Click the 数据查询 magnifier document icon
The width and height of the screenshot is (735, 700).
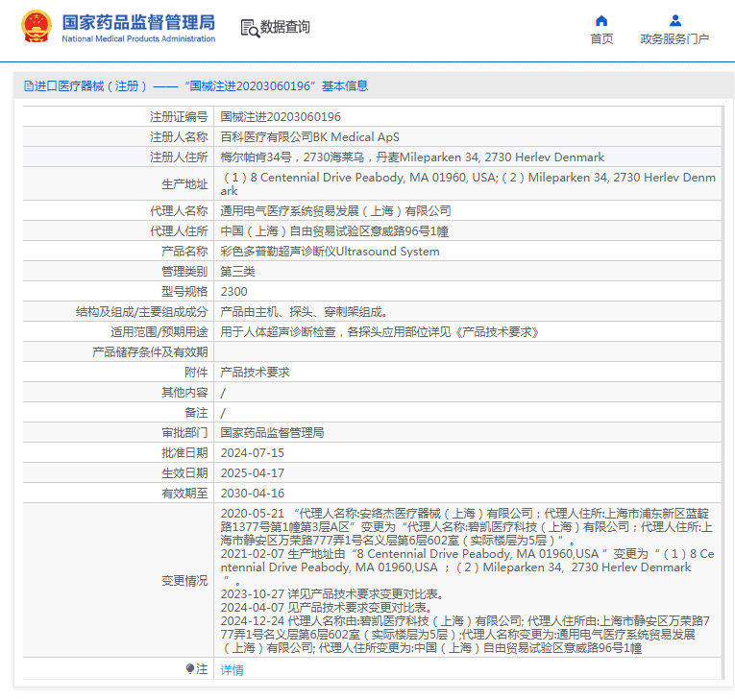(249, 28)
